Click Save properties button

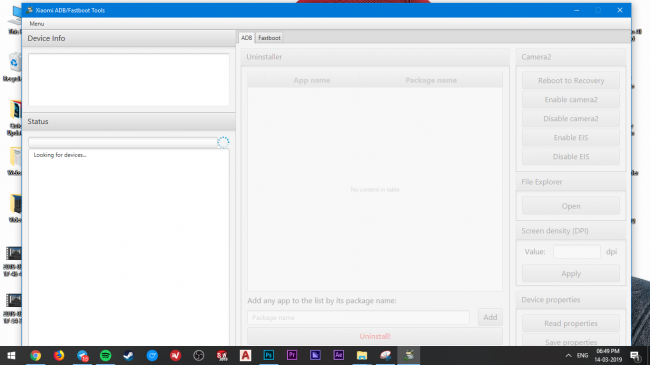pos(571,340)
